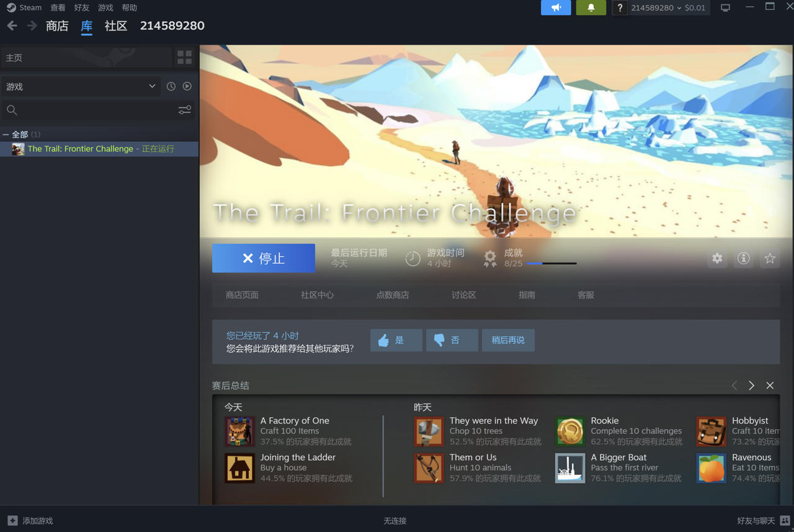This screenshot has width=794, height=532.
Task: Click 无连接 download status
Action: click(x=395, y=521)
